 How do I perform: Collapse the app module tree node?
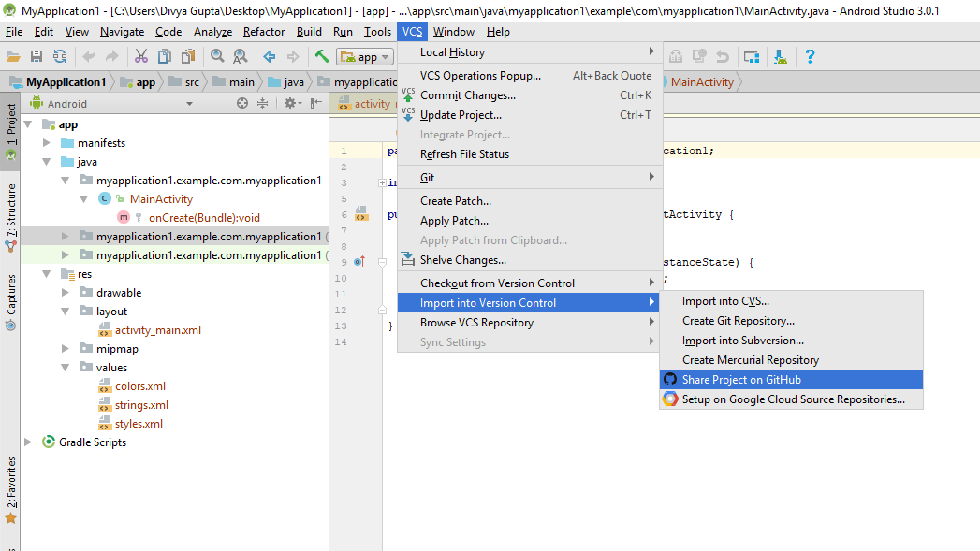tap(28, 124)
